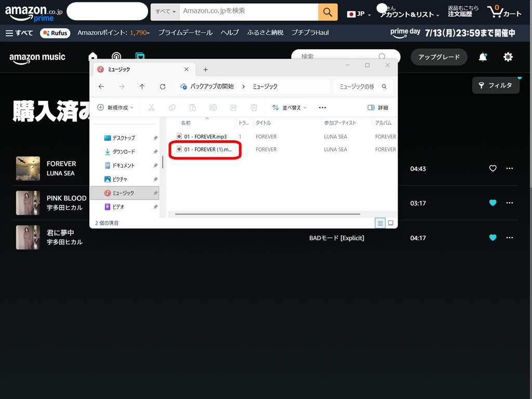Click the Rufus assistant button
Viewport: 532px width, 399px height.
[x=55, y=33]
